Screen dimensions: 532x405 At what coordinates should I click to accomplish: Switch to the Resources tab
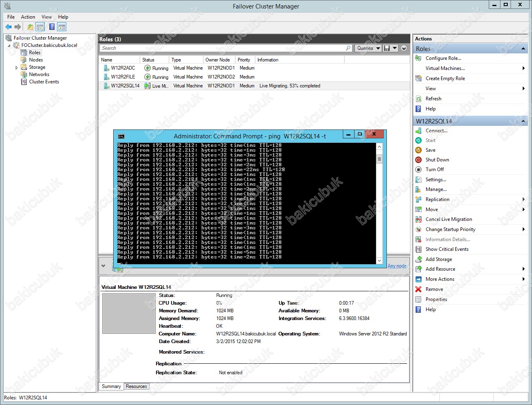tap(136, 386)
